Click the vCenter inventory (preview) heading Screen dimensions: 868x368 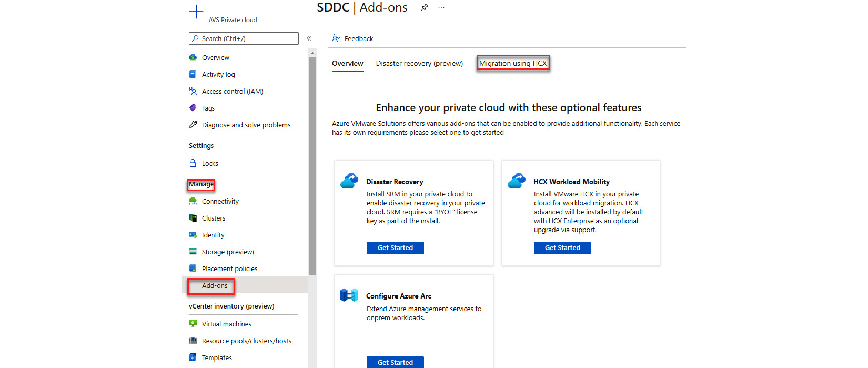click(x=231, y=306)
